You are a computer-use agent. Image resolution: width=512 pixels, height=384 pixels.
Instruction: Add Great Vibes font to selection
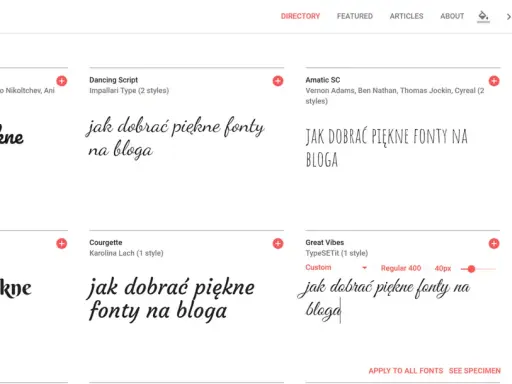[x=494, y=244]
